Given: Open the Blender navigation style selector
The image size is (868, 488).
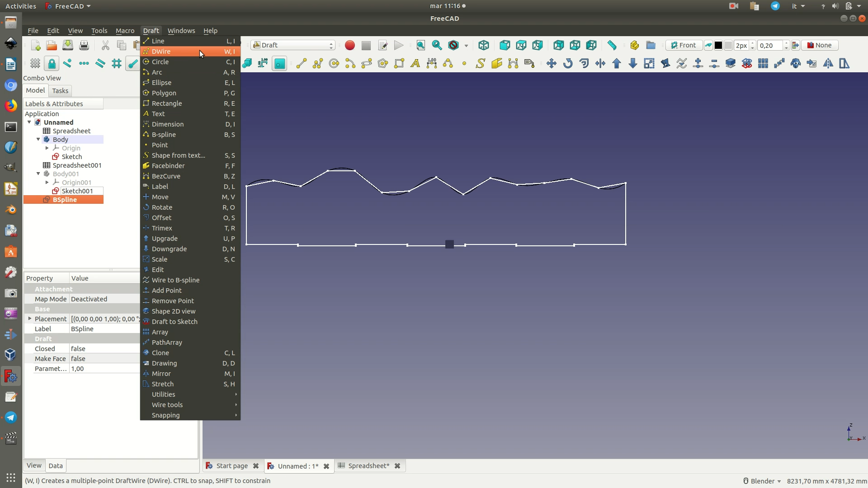Looking at the screenshot, I should (762, 481).
